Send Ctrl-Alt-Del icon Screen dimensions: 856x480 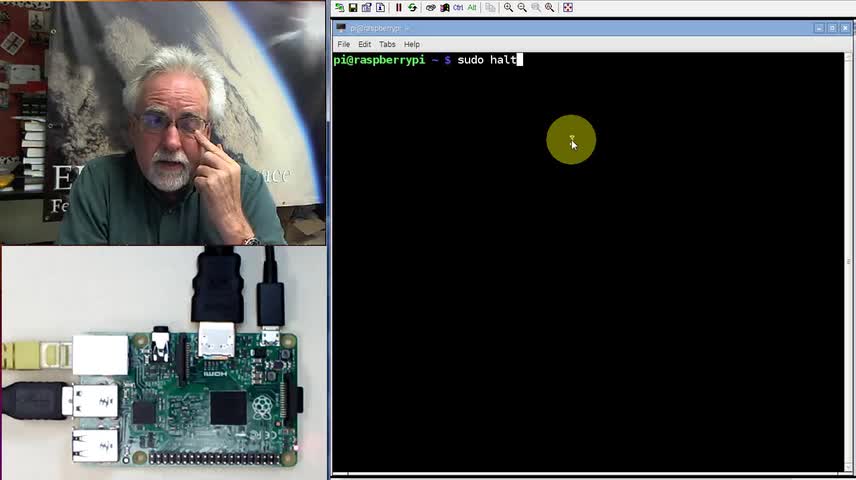pyautogui.click(x=431, y=8)
